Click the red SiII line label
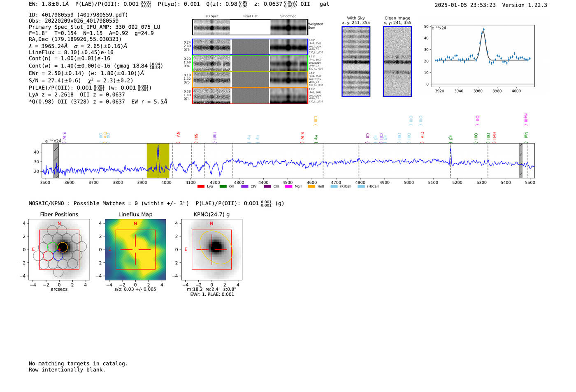576x392 pixels. click(196, 138)
